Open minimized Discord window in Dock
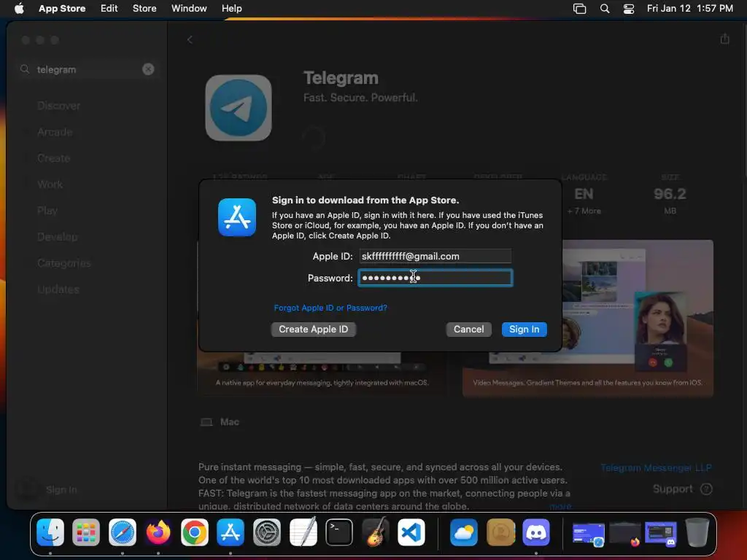 (661, 533)
